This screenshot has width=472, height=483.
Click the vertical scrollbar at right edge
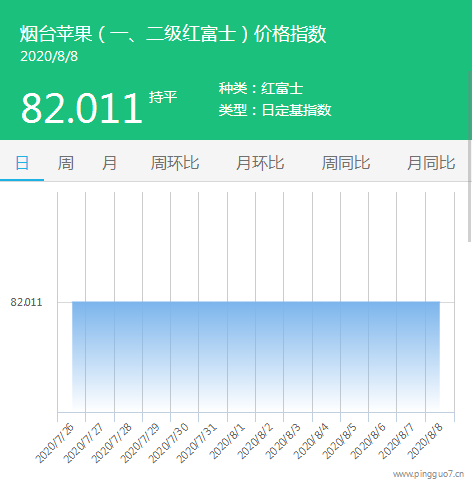470,156
